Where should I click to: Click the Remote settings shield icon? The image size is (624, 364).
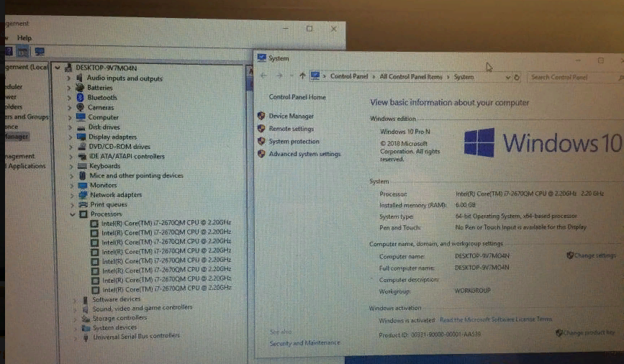tap(261, 129)
